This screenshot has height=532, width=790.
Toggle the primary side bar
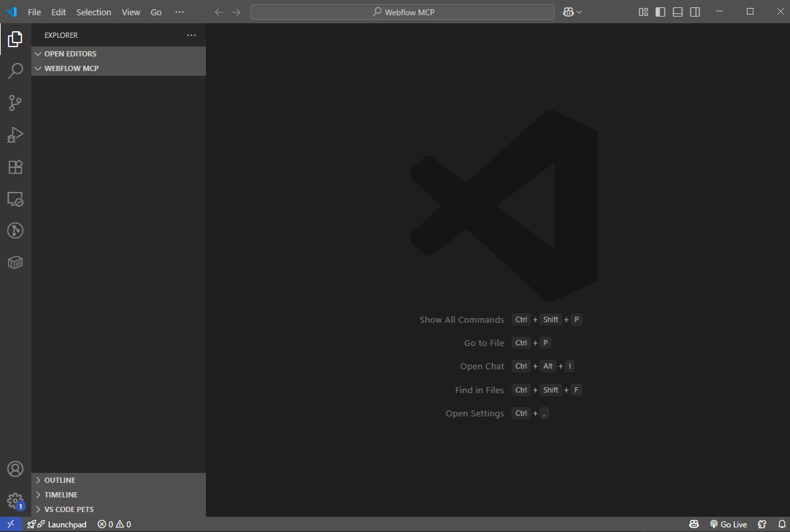660,12
